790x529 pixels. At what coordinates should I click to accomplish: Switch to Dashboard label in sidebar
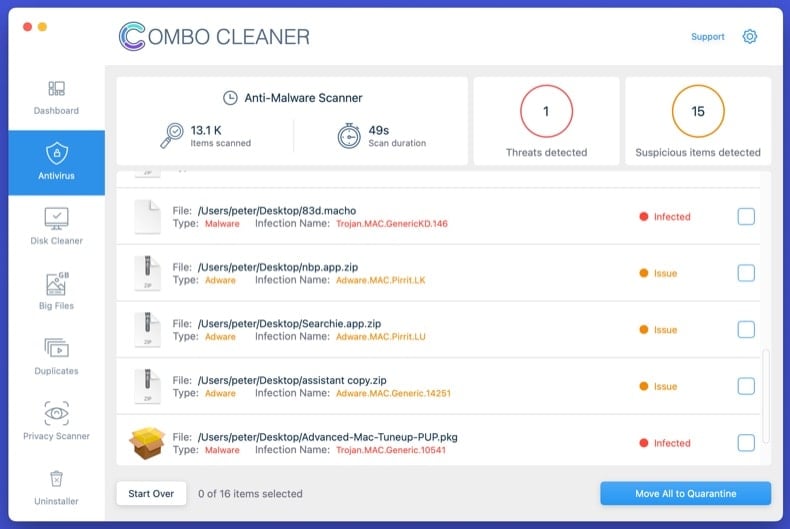[x=56, y=110]
